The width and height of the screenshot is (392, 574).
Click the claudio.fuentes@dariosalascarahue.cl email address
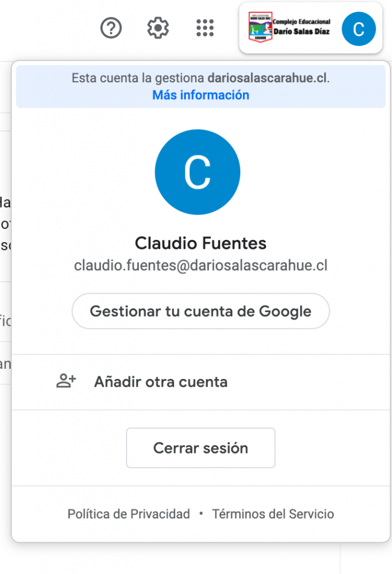pos(200,265)
